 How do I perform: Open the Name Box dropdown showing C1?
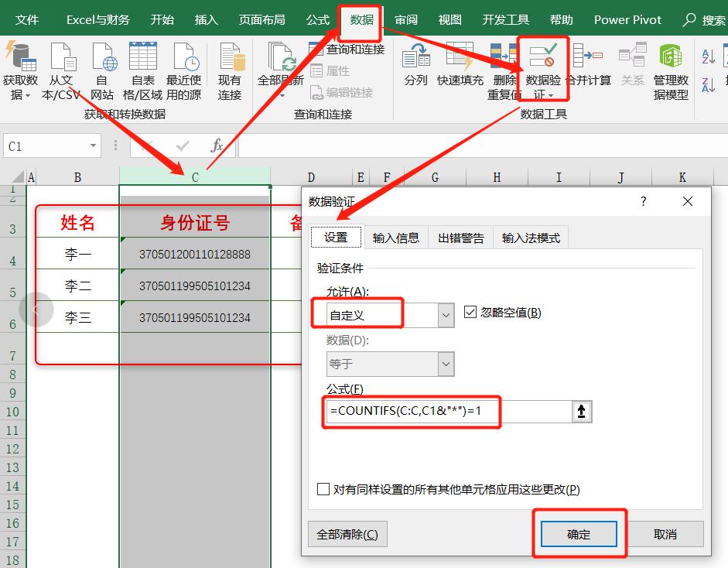[95, 145]
